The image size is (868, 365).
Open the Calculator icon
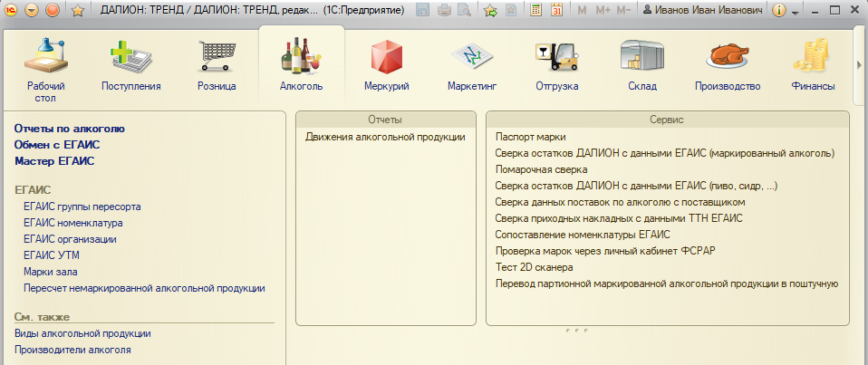click(x=535, y=10)
